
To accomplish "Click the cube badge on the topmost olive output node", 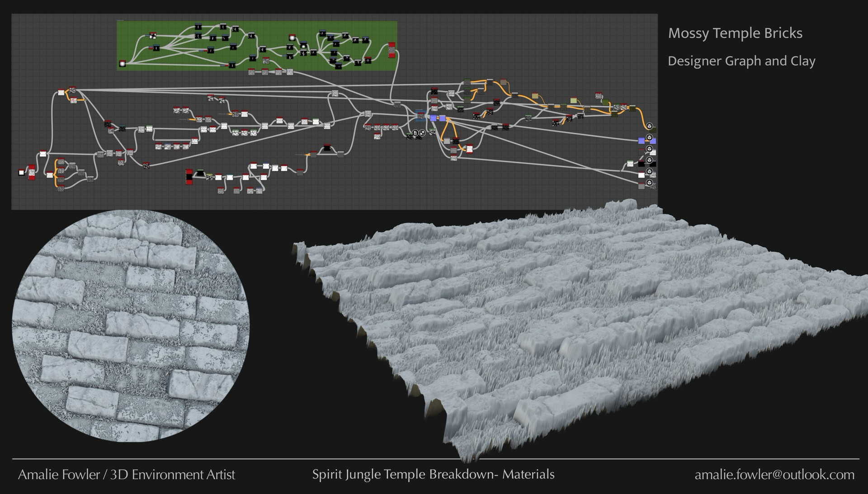I will (649, 126).
